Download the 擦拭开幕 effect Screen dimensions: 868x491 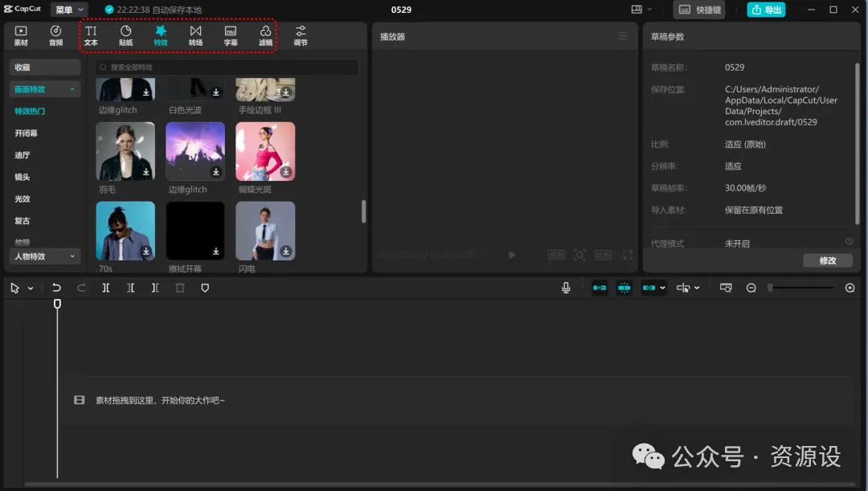coord(216,252)
